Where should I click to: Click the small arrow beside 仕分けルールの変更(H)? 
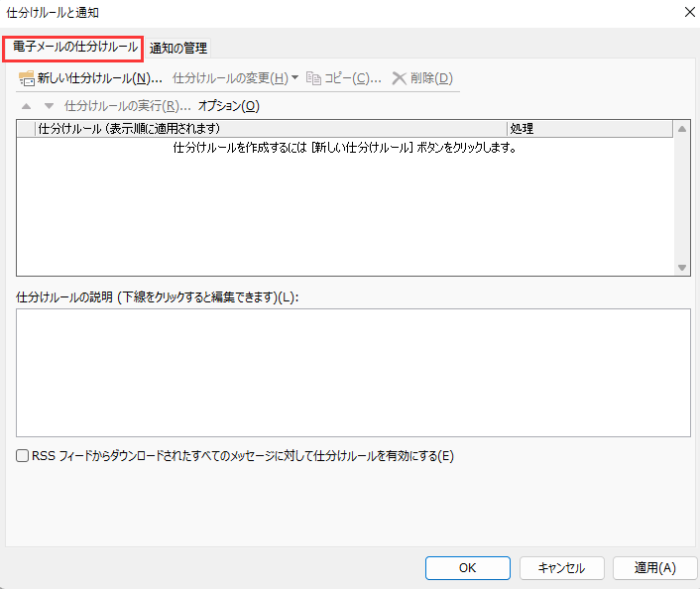tap(294, 77)
